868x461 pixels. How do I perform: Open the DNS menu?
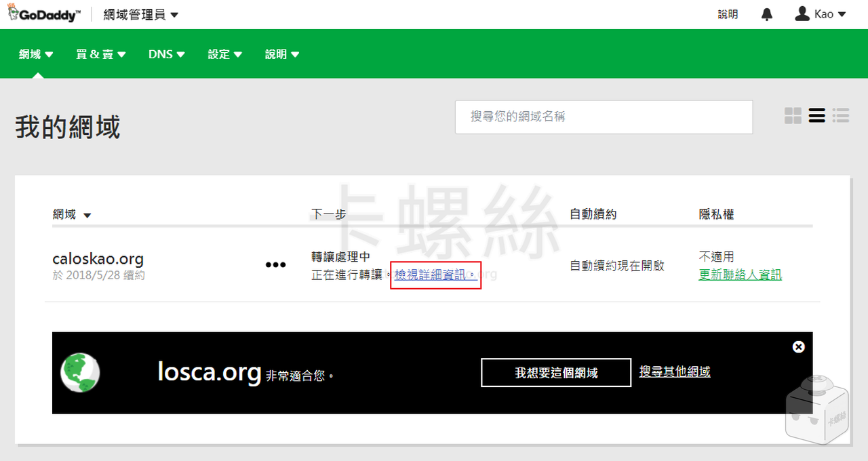click(x=167, y=54)
